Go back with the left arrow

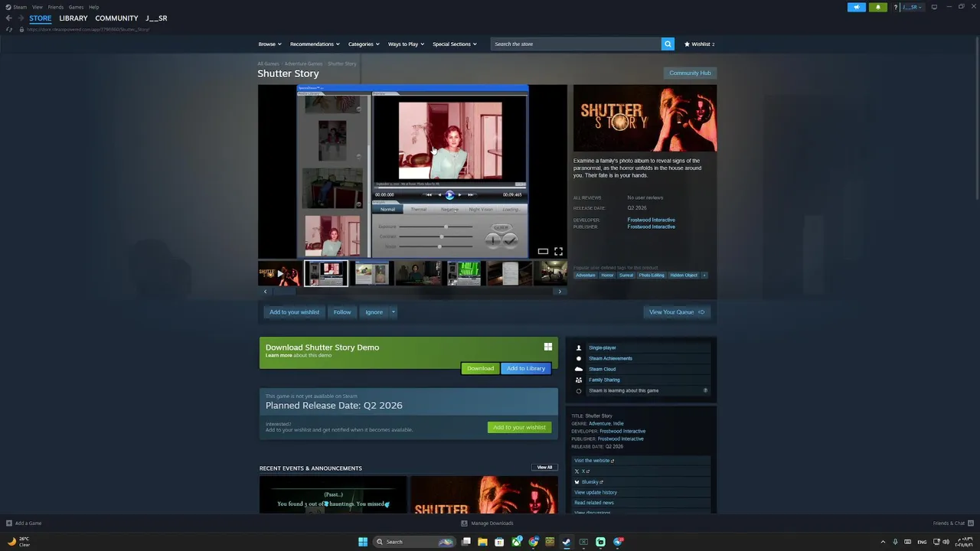(x=9, y=18)
